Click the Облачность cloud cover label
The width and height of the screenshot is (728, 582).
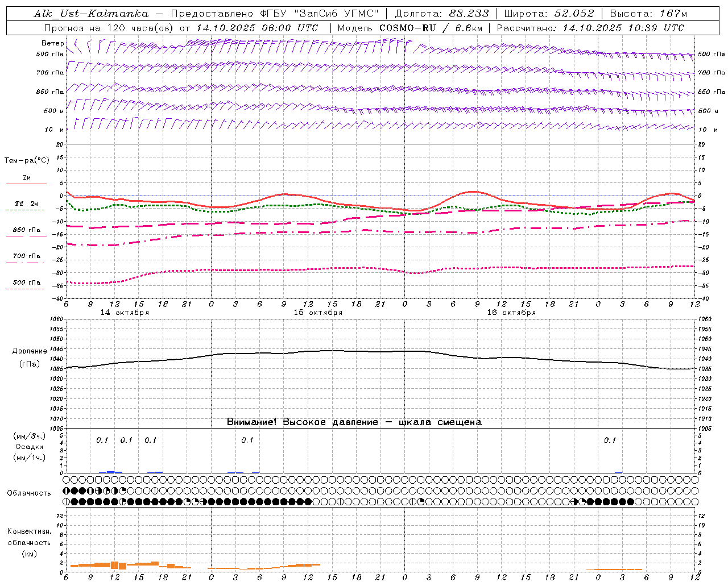pos(29,493)
